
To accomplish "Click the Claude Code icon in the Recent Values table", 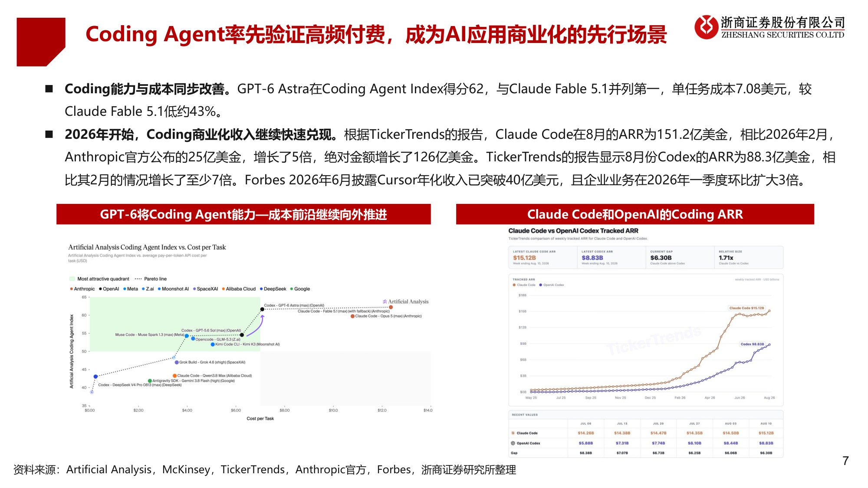I will coord(513,433).
